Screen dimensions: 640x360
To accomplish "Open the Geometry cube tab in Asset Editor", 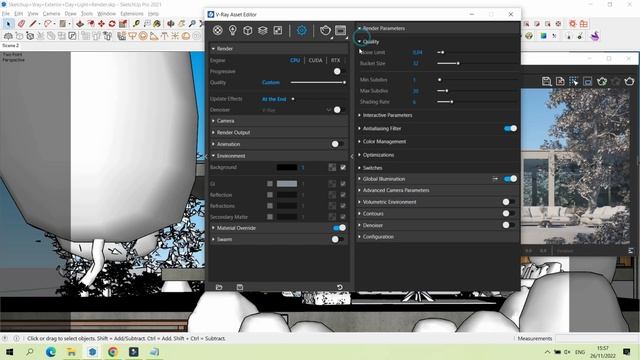I will [x=248, y=30].
